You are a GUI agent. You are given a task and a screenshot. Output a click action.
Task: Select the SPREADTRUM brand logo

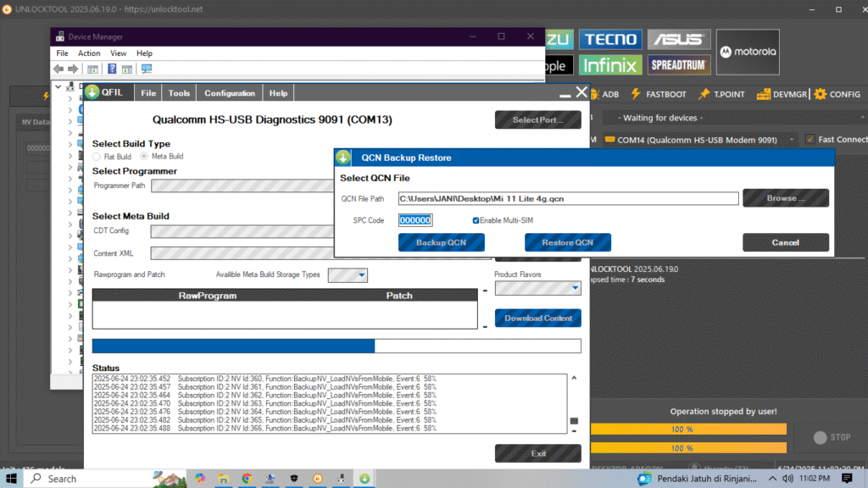(x=679, y=64)
